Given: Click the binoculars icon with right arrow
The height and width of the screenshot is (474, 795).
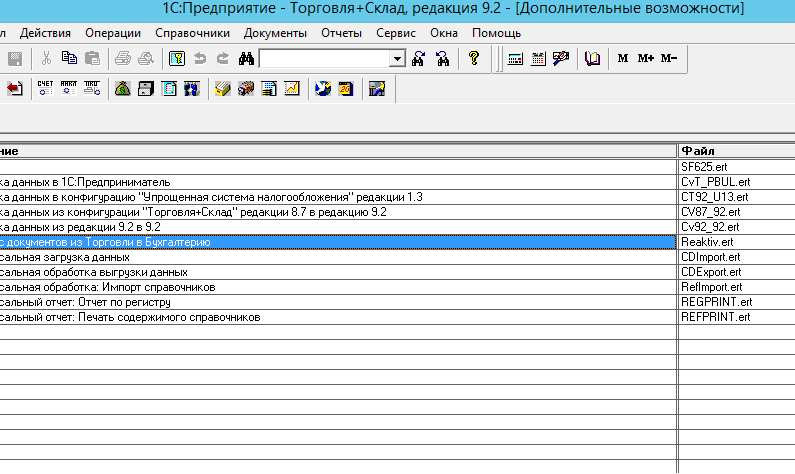Looking at the screenshot, I should coord(418,58).
